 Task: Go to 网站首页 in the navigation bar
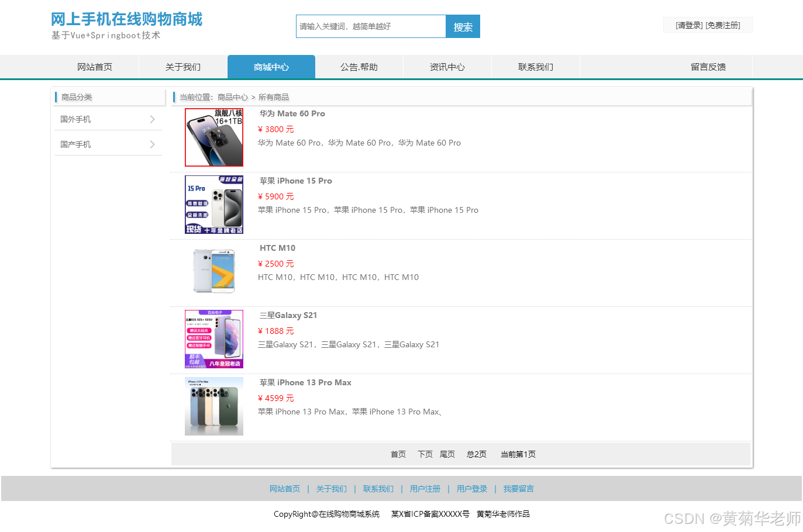95,67
